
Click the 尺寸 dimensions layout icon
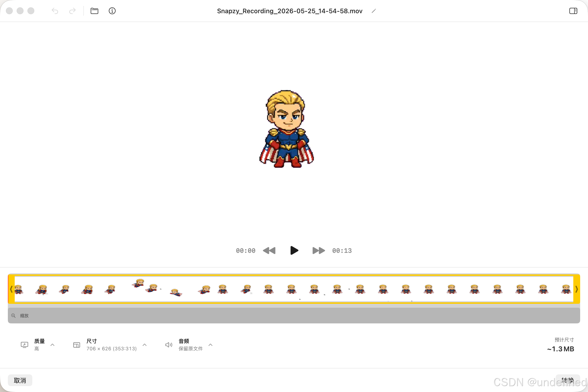click(x=76, y=345)
